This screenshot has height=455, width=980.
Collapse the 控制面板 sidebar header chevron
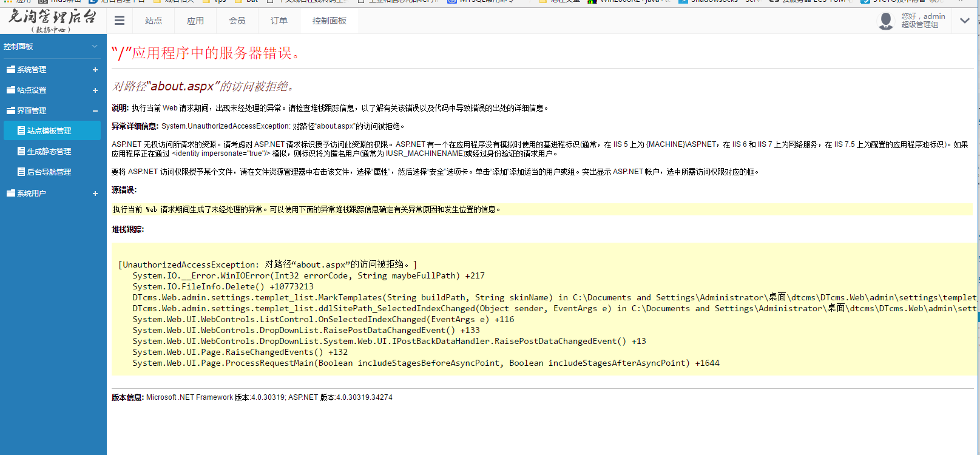point(95,46)
